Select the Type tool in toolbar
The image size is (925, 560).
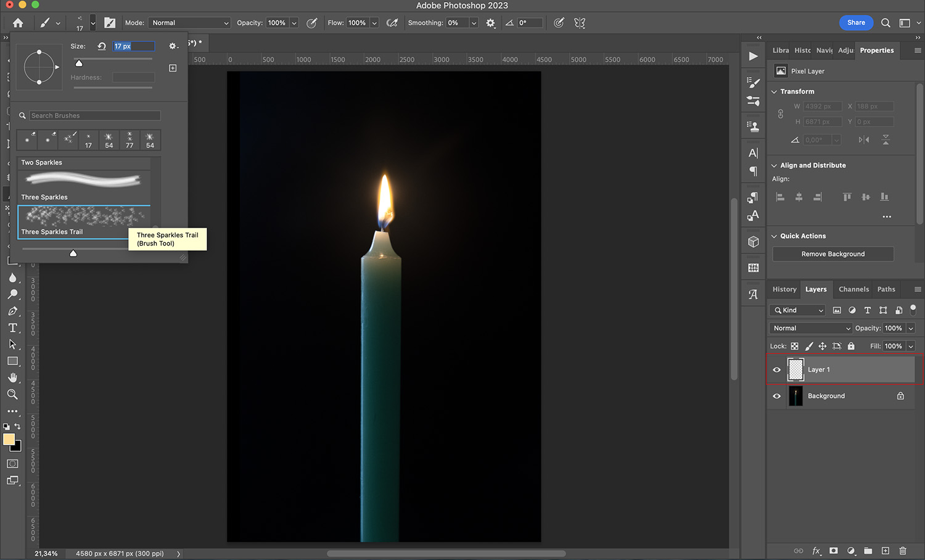point(12,328)
